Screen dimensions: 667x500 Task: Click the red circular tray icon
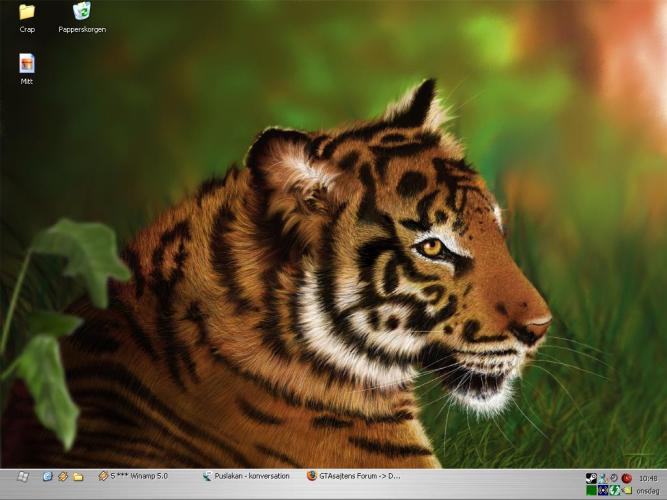coord(626,478)
